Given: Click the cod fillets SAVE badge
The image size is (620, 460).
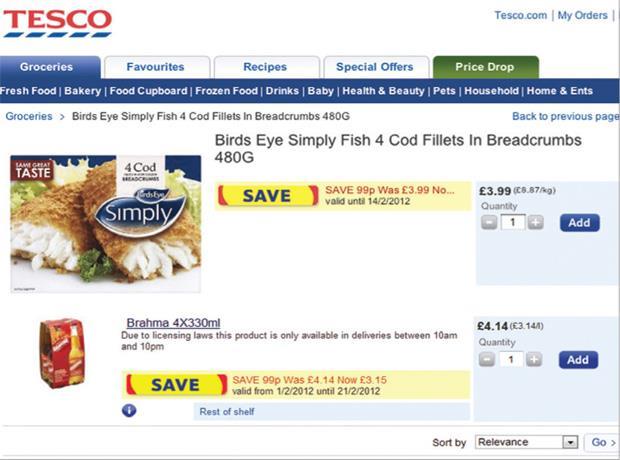Looking at the screenshot, I should coord(267,196).
